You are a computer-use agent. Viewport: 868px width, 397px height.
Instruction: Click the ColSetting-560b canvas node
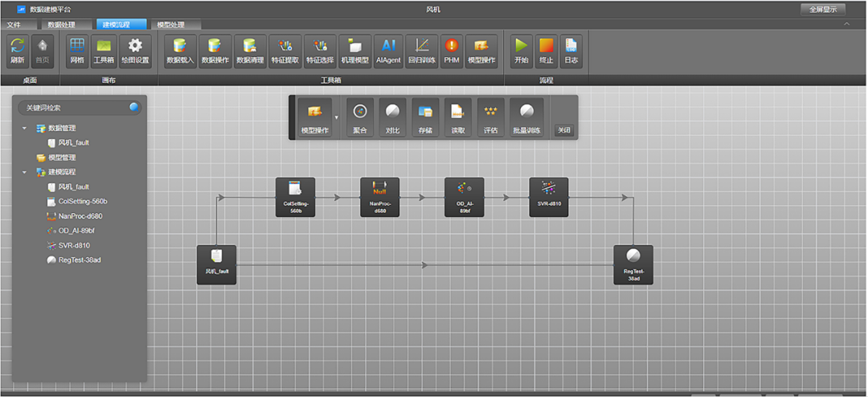[x=295, y=197]
